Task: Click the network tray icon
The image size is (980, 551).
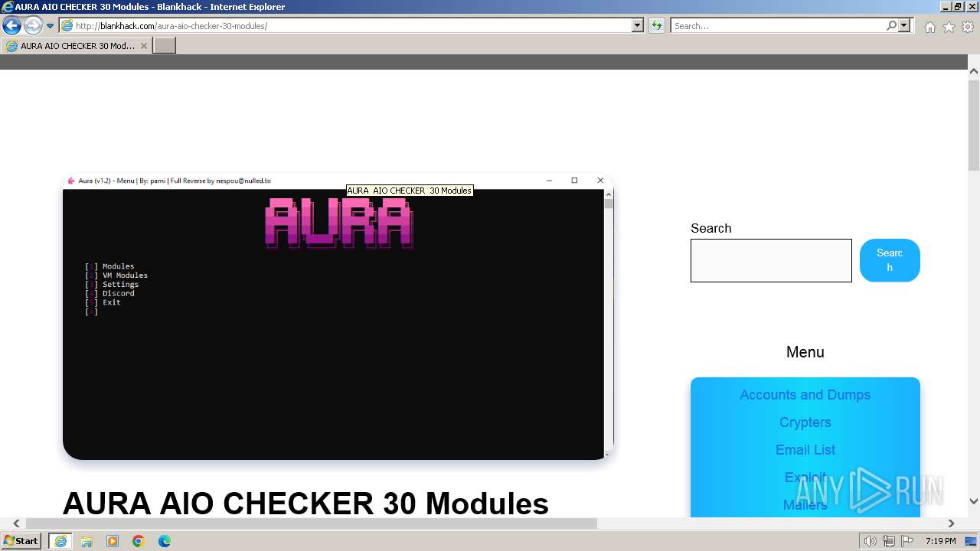Action: pos(889,541)
